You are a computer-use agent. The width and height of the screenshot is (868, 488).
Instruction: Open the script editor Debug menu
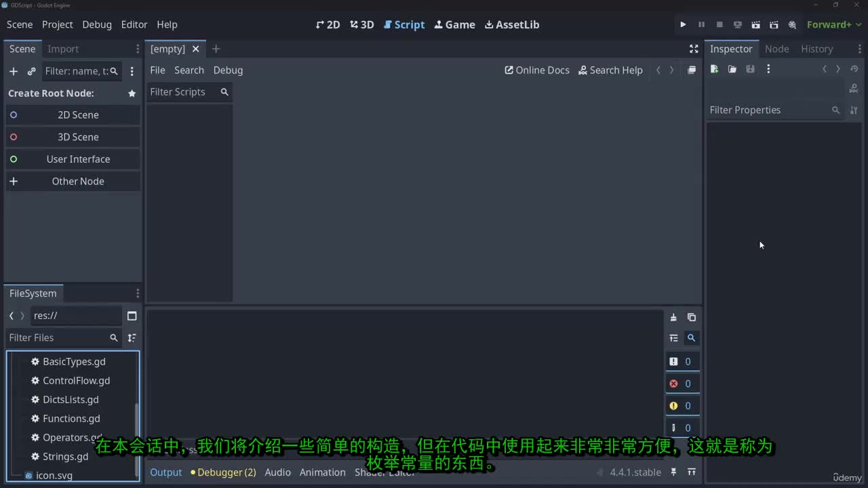coord(228,70)
